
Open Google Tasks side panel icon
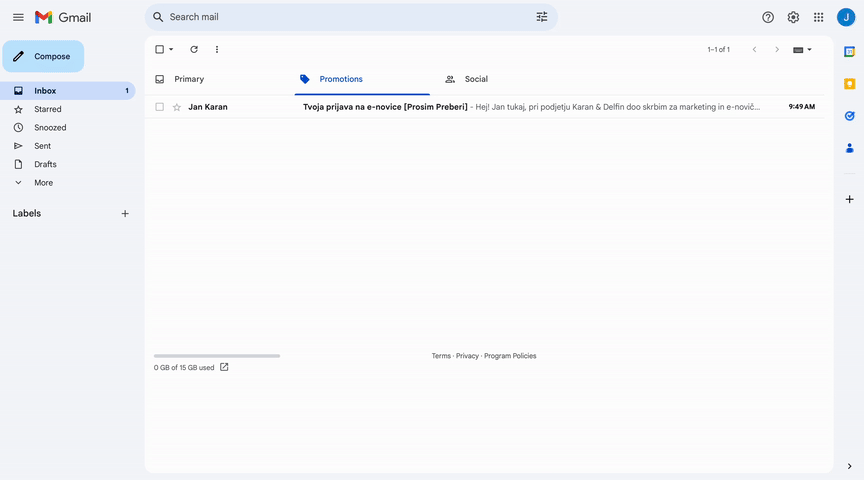point(849,116)
